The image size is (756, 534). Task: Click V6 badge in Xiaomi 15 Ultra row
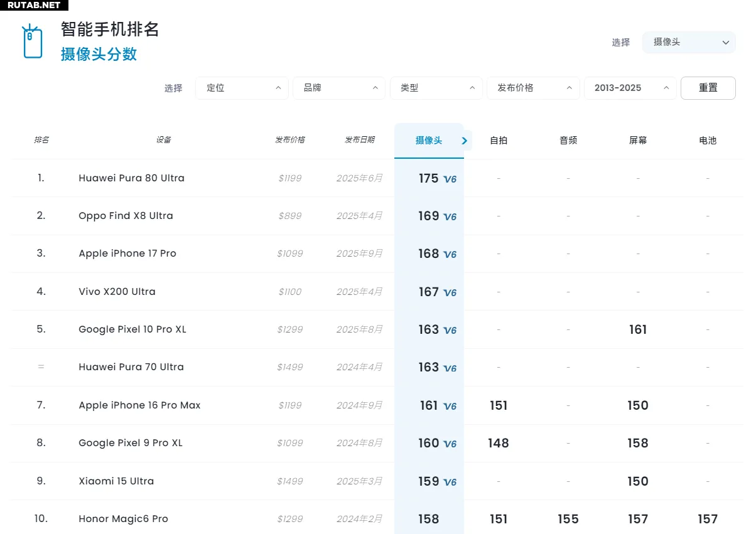[450, 483]
